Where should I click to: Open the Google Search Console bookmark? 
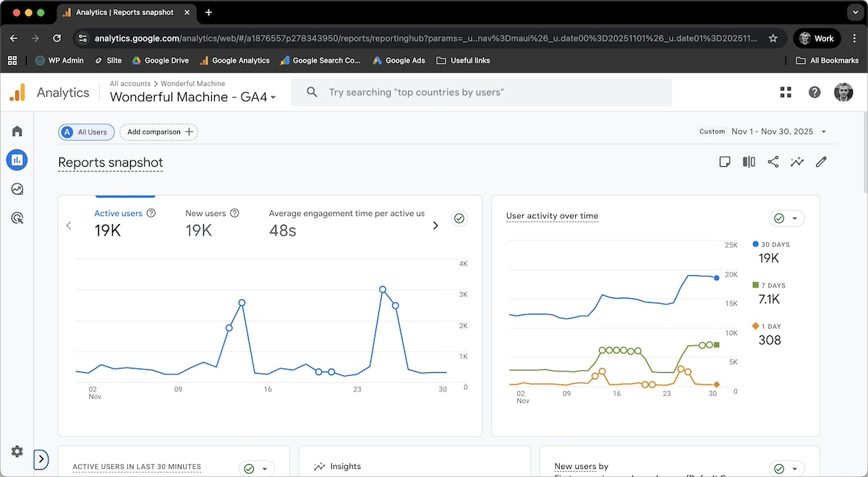(320, 61)
